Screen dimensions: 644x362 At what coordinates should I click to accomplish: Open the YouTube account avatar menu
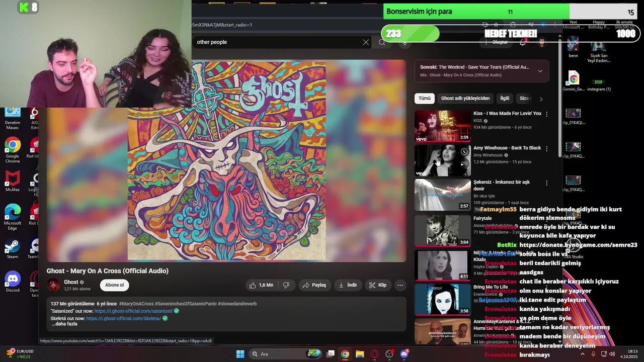[x=542, y=42]
